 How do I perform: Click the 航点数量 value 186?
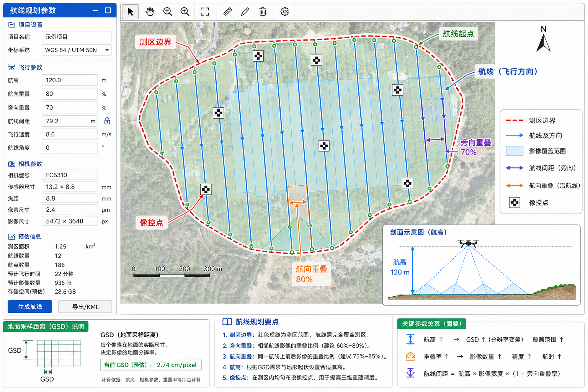point(60,265)
